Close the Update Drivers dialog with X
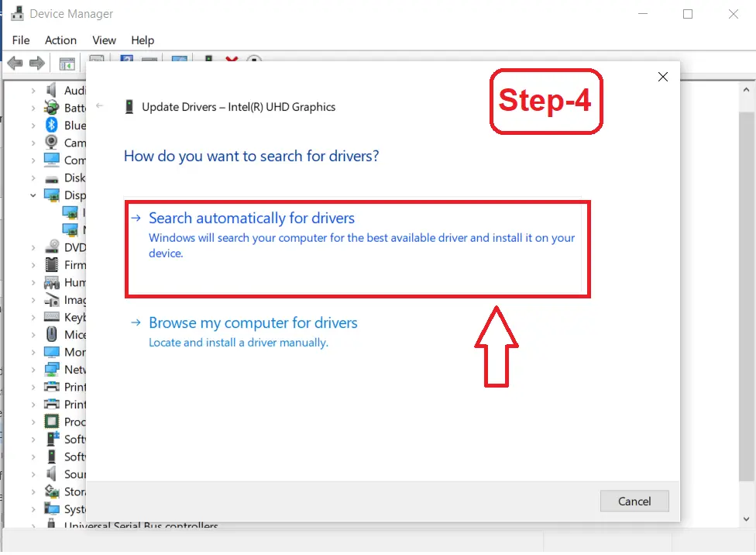The height and width of the screenshot is (555, 756). (663, 77)
